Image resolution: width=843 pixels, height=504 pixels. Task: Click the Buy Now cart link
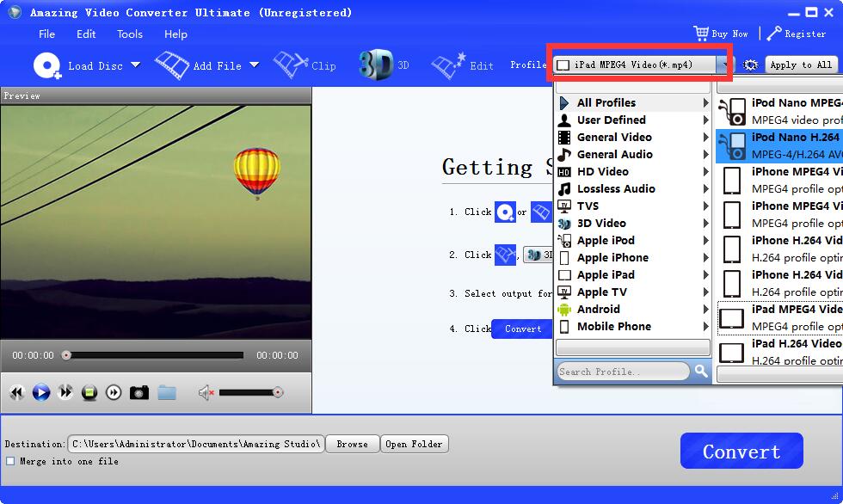tap(721, 34)
